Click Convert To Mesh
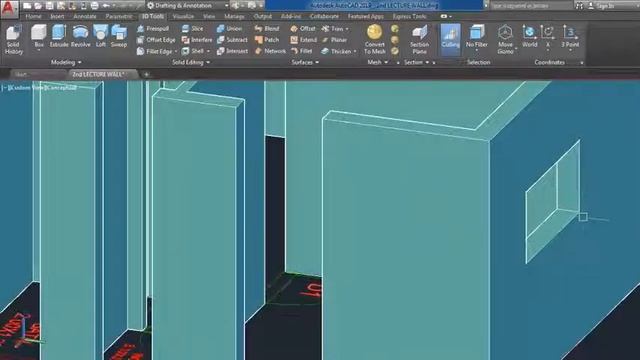The width and height of the screenshot is (640, 360). pyautogui.click(x=374, y=40)
